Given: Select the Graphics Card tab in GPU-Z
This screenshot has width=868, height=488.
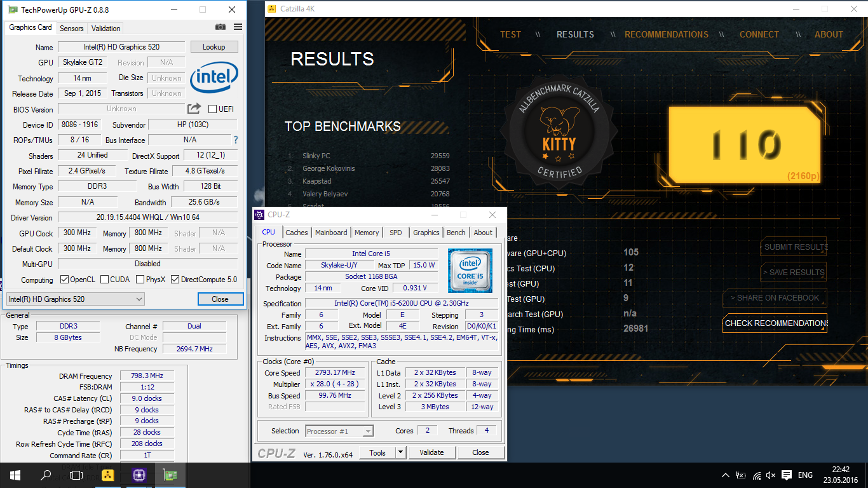Looking at the screenshot, I should pos(31,27).
